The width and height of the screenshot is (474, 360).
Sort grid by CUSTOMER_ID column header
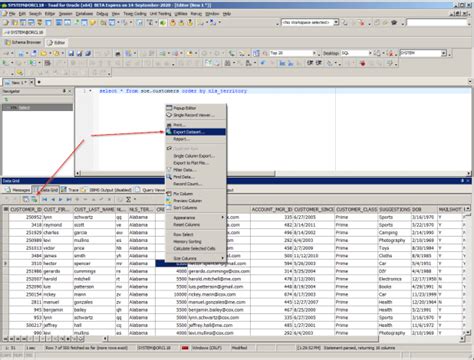(x=26, y=209)
